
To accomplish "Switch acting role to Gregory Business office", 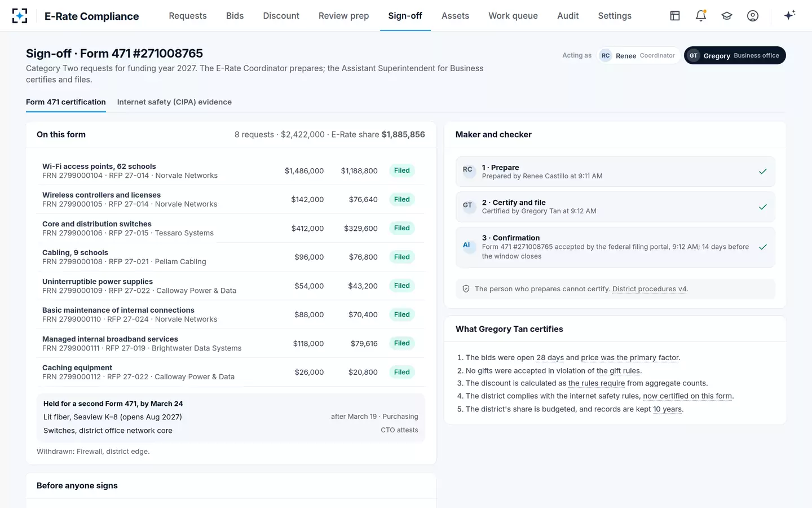I will (735, 55).
